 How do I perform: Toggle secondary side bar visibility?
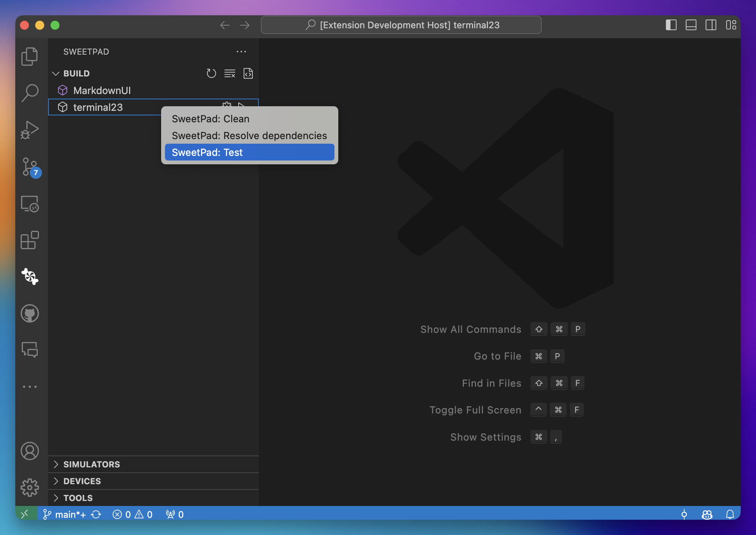(x=711, y=25)
